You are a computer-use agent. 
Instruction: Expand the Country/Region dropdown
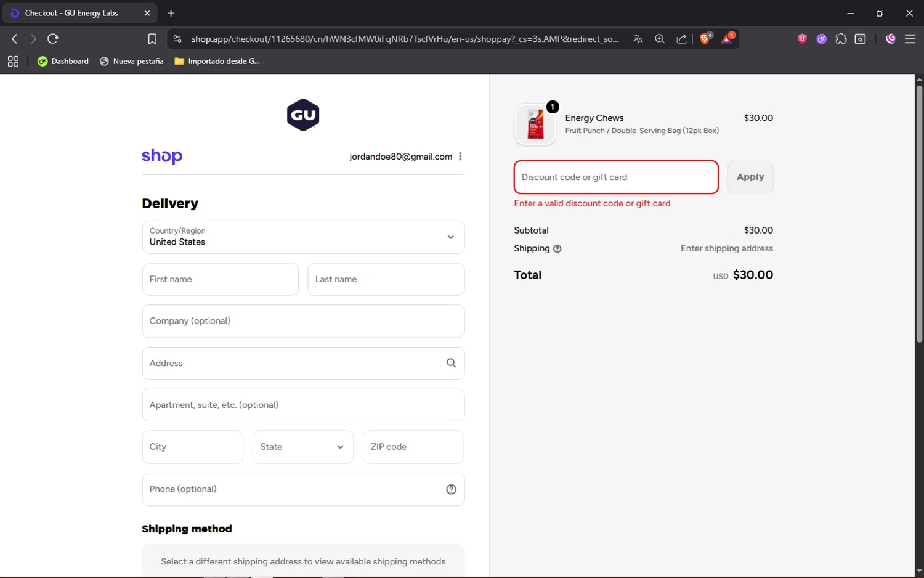point(303,237)
